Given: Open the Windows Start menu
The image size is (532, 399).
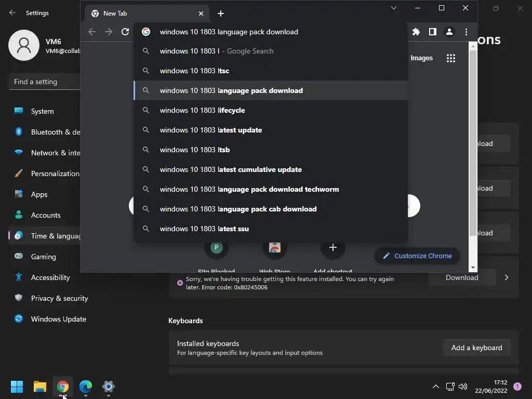Looking at the screenshot, I should coord(17,387).
